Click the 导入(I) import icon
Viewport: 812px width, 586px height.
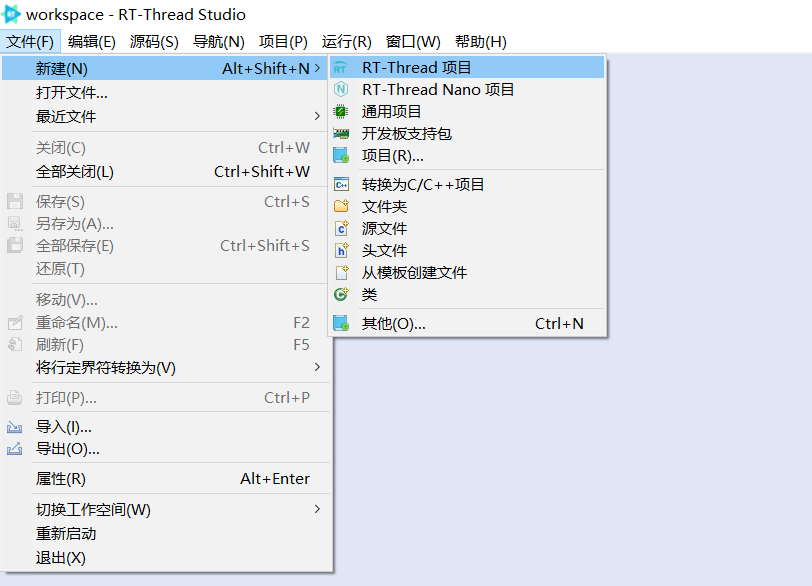point(14,427)
